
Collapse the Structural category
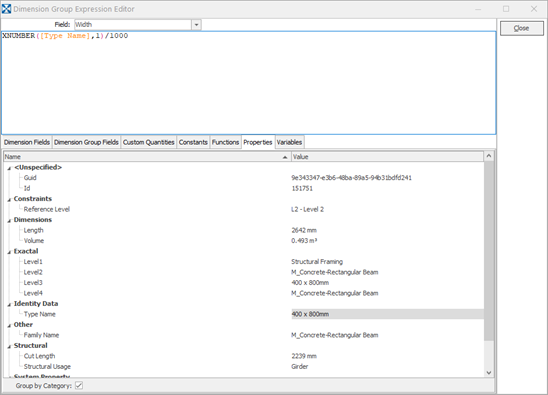pyautogui.click(x=9, y=346)
